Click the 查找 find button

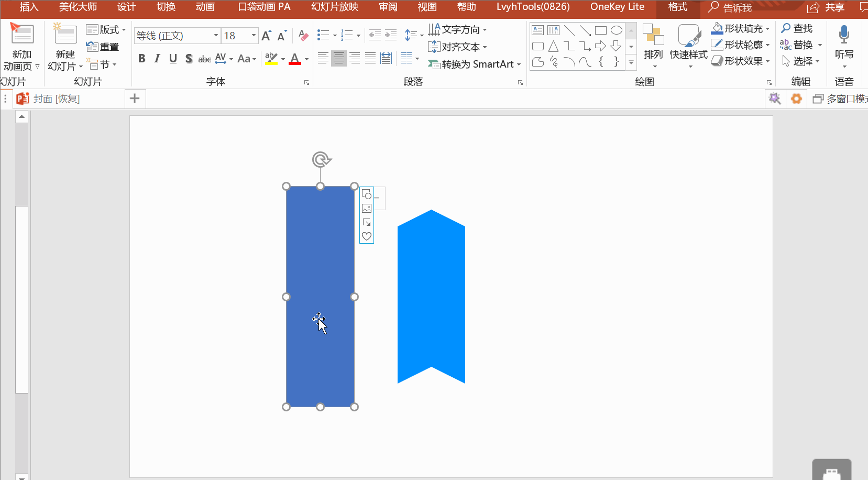point(797,28)
